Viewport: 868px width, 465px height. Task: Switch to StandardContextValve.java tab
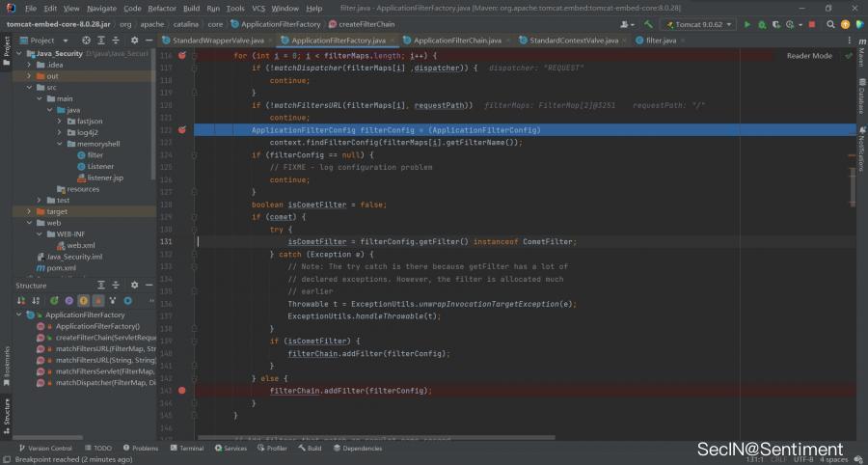click(x=575, y=41)
